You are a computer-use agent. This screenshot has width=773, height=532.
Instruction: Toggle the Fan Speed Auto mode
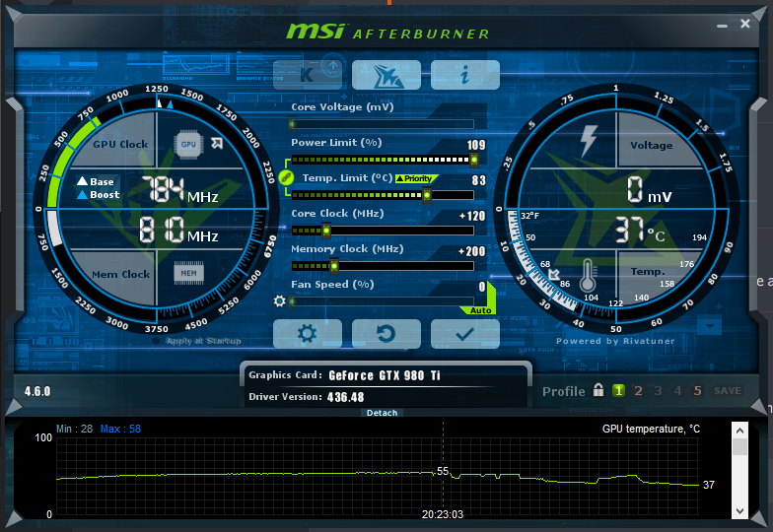point(480,309)
